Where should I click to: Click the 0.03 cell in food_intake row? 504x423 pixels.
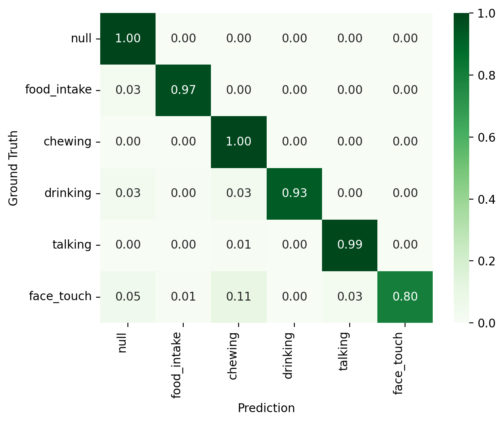[x=128, y=90]
